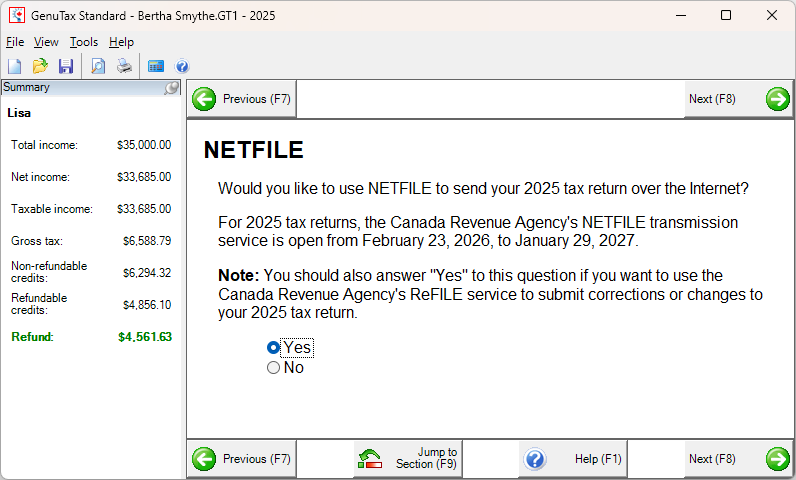Click the Save floppy disk icon
The height and width of the screenshot is (480, 796).
tap(66, 66)
